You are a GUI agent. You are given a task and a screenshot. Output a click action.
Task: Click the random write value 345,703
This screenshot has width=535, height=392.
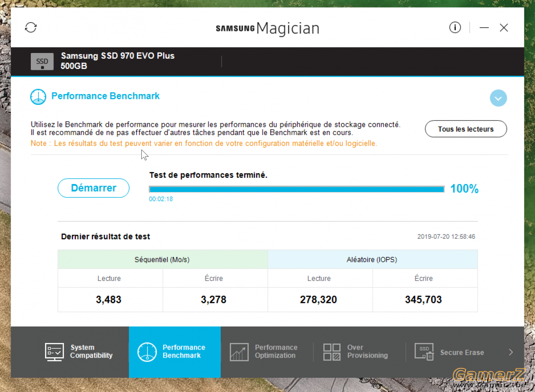coord(424,300)
